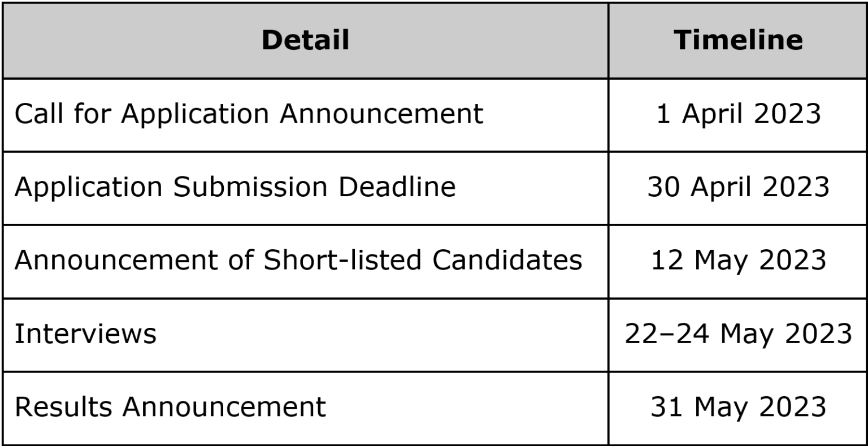Select the 1 April 2023 date cell

click(738, 115)
